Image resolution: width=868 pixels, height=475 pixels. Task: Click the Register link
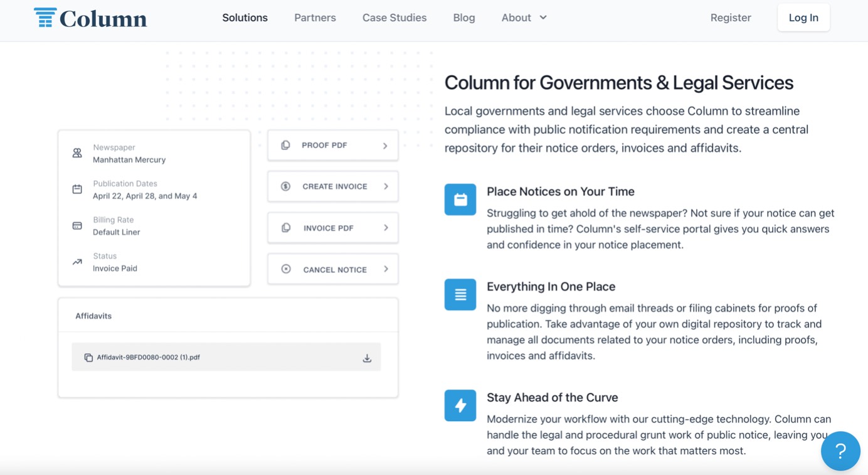pyautogui.click(x=731, y=18)
